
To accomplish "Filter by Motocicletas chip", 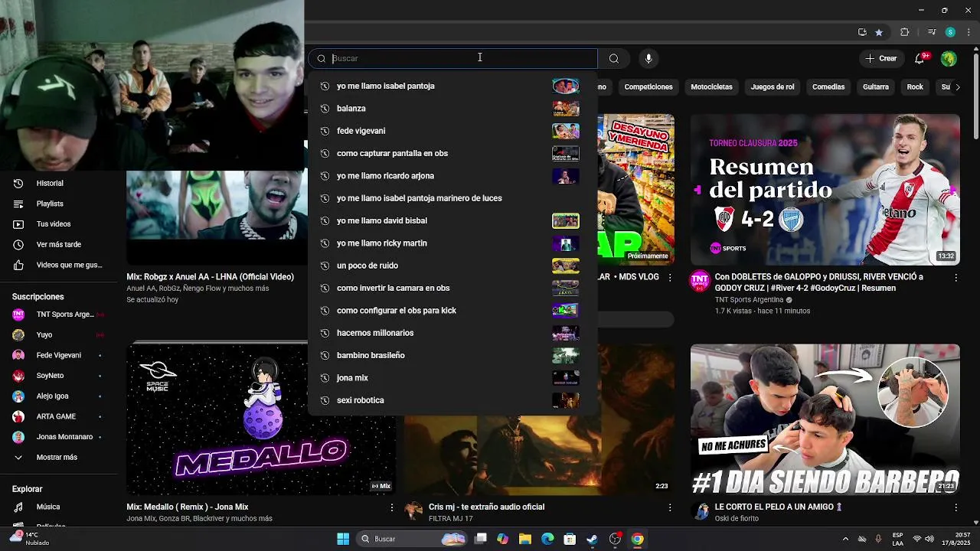I will 711,87.
